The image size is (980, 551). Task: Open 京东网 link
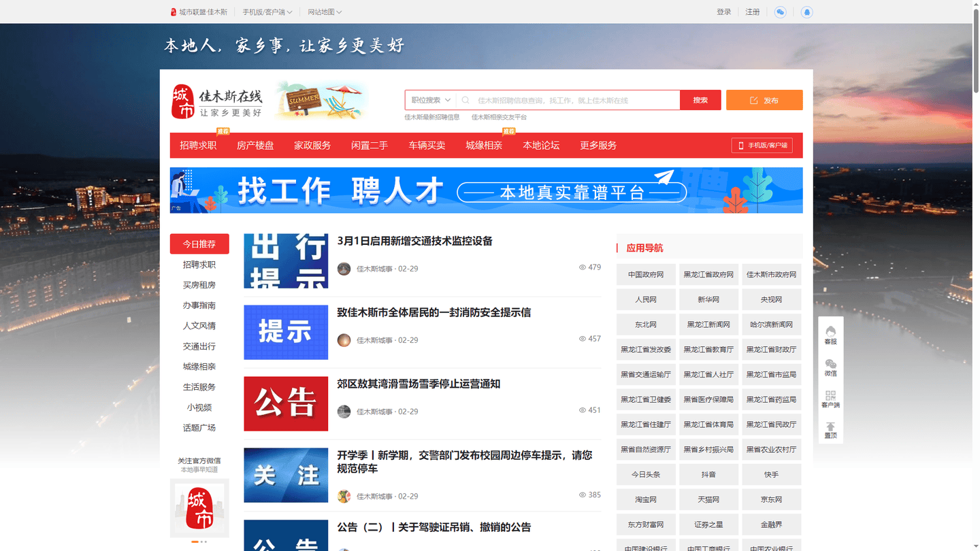[x=771, y=499]
